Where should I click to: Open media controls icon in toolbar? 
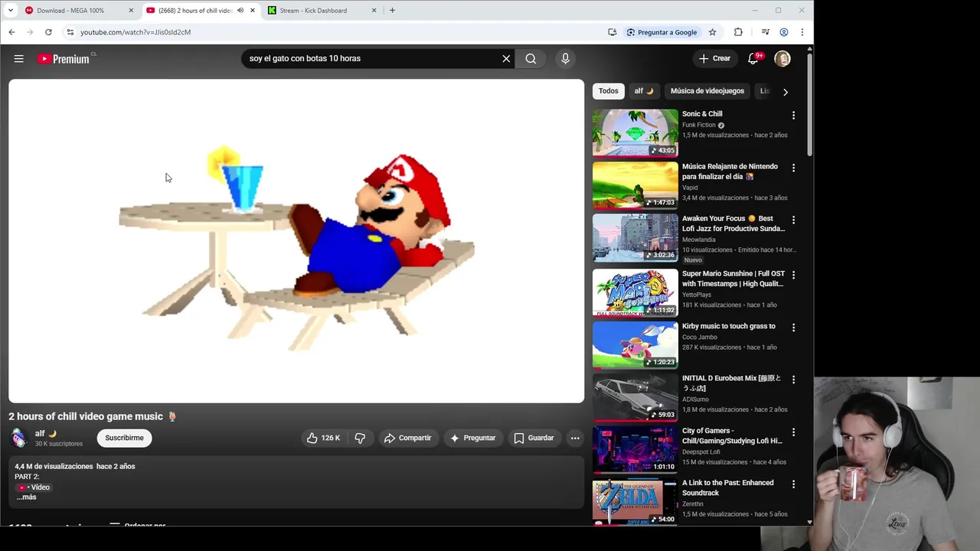pyautogui.click(x=765, y=32)
